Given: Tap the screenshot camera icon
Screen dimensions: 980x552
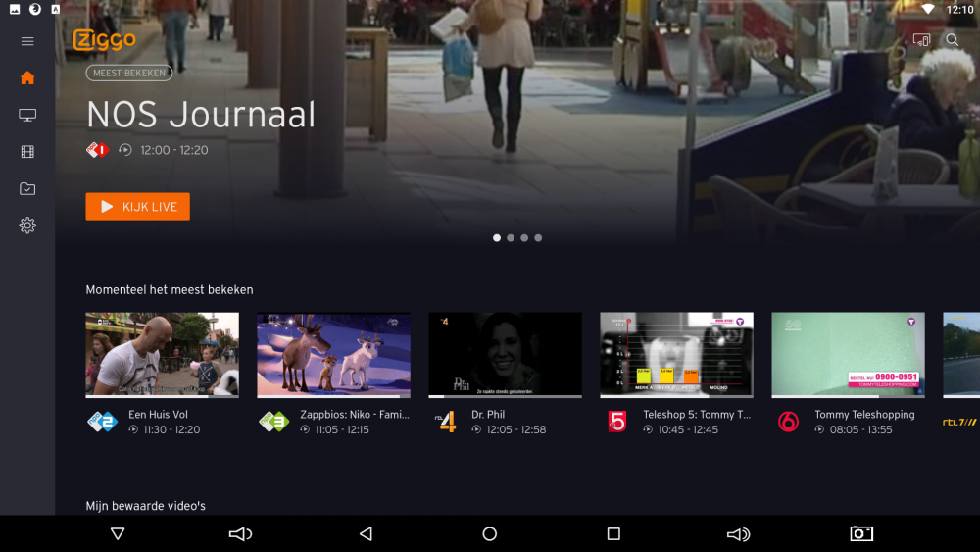Looking at the screenshot, I should point(861,534).
